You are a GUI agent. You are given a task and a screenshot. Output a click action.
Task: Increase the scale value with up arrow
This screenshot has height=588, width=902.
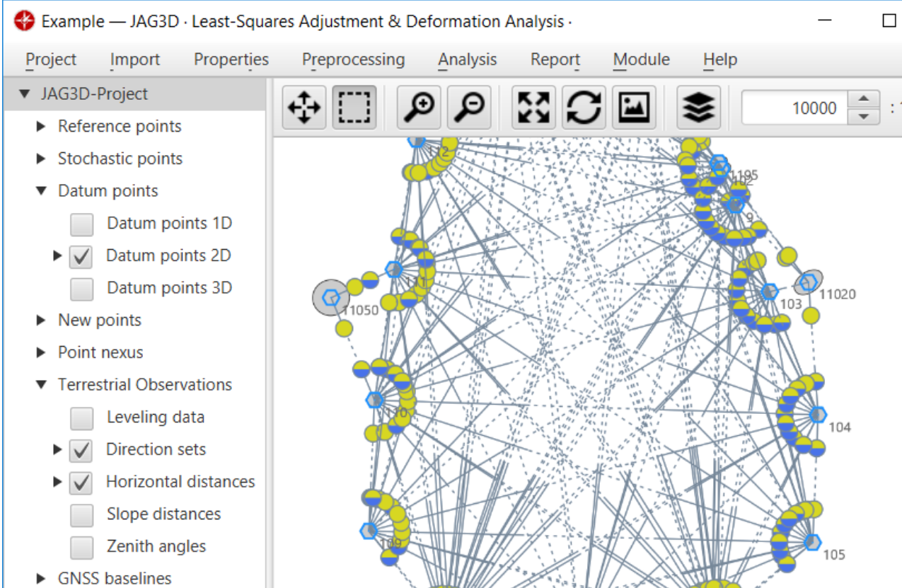point(863,100)
